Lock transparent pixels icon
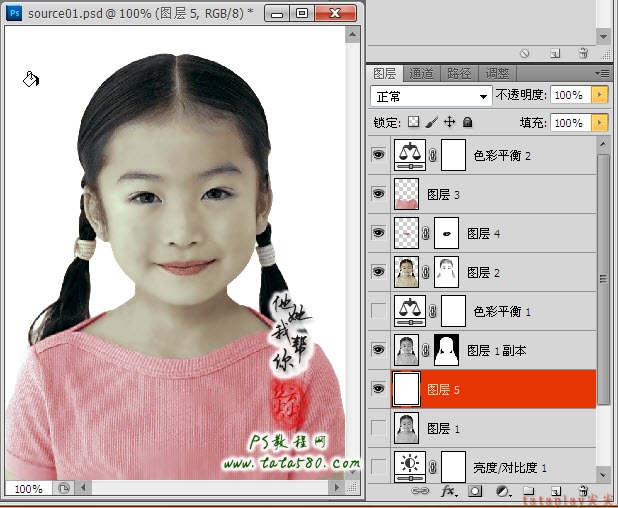618x508 pixels. (x=413, y=122)
